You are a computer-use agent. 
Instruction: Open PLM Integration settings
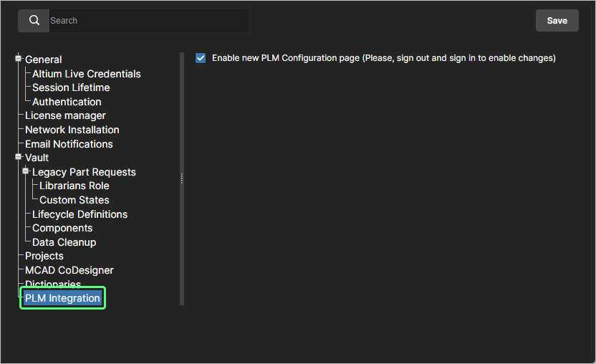tap(62, 298)
